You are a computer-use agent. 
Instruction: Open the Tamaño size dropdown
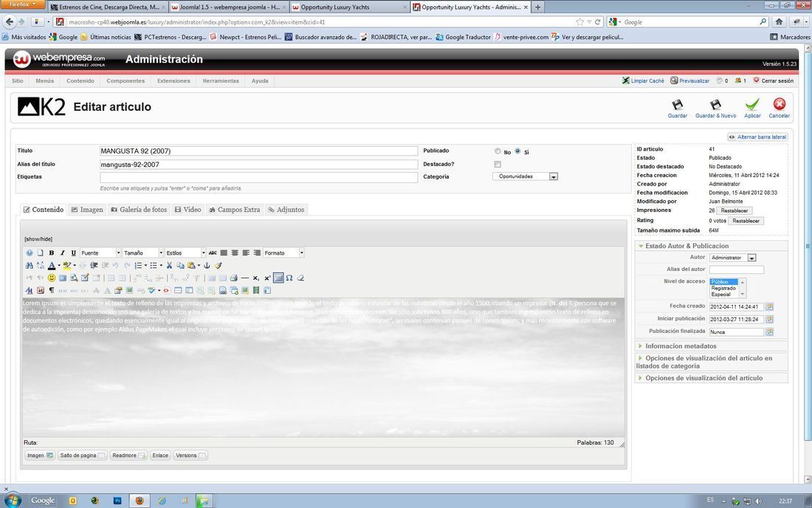click(143, 253)
